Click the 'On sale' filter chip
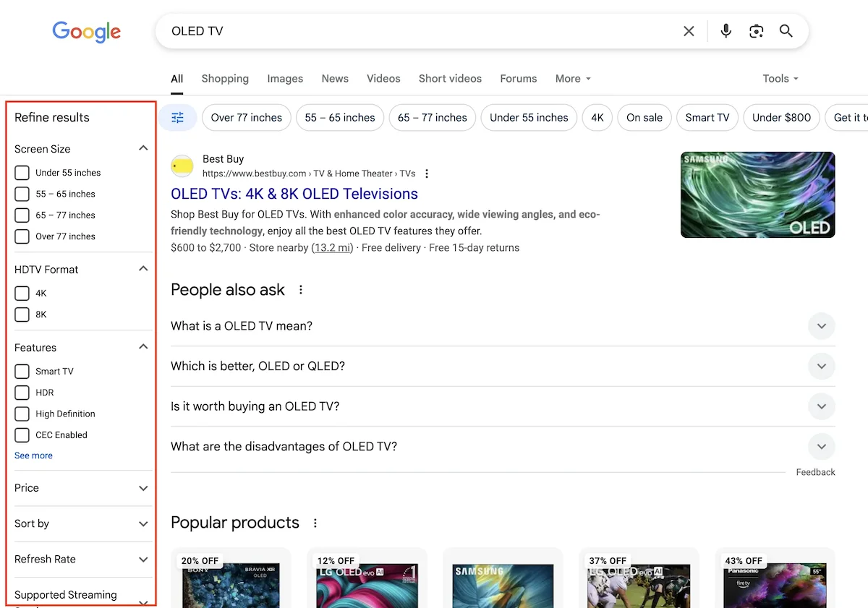 pyautogui.click(x=644, y=117)
